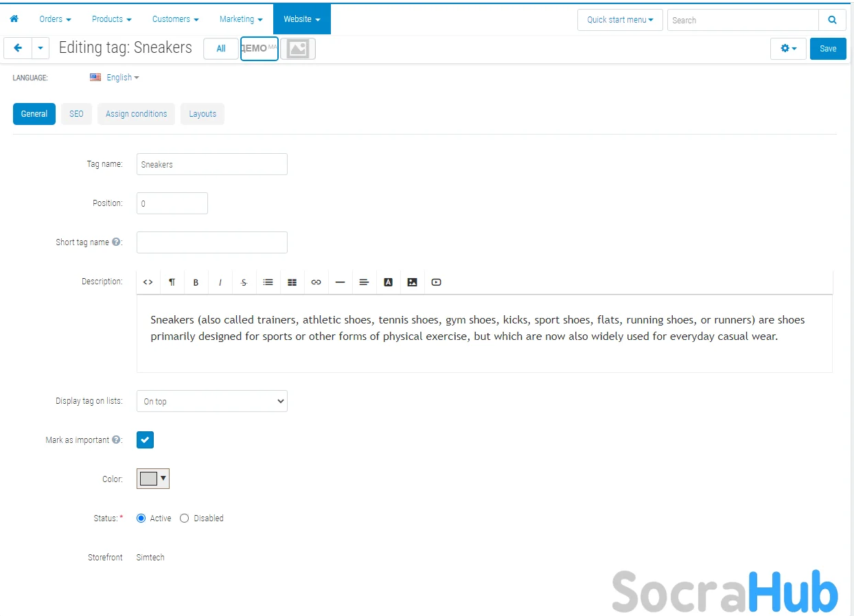
Task: Apply italic formatting in description editor
Action: pyautogui.click(x=220, y=282)
